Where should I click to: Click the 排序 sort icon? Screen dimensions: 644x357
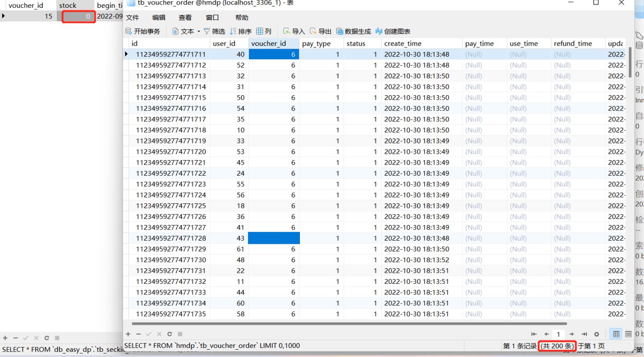point(233,31)
